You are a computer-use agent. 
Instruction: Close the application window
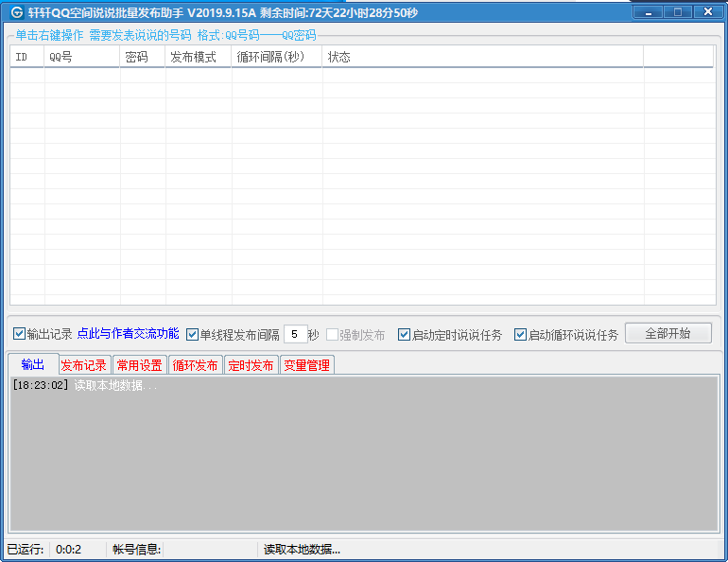tap(708, 11)
